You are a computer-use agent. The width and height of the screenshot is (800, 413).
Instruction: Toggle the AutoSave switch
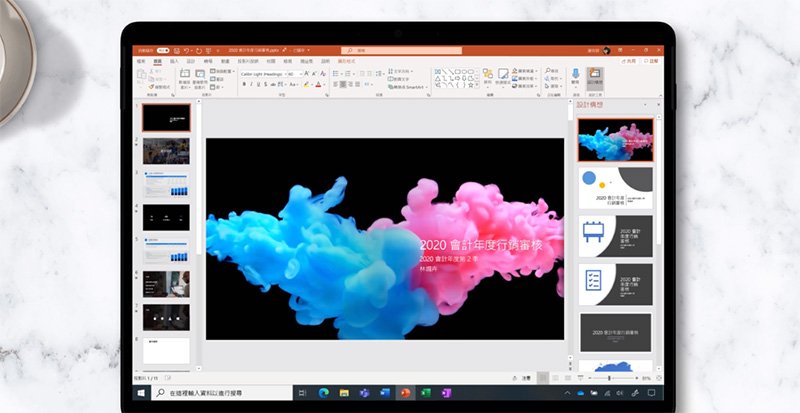pyautogui.click(x=160, y=49)
